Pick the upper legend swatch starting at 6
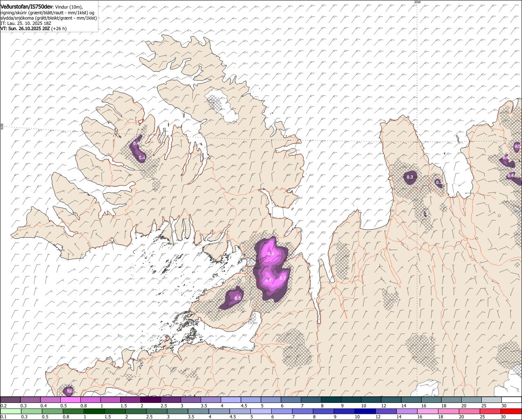Viewport: 522px width, 420px height. (x=291, y=400)
